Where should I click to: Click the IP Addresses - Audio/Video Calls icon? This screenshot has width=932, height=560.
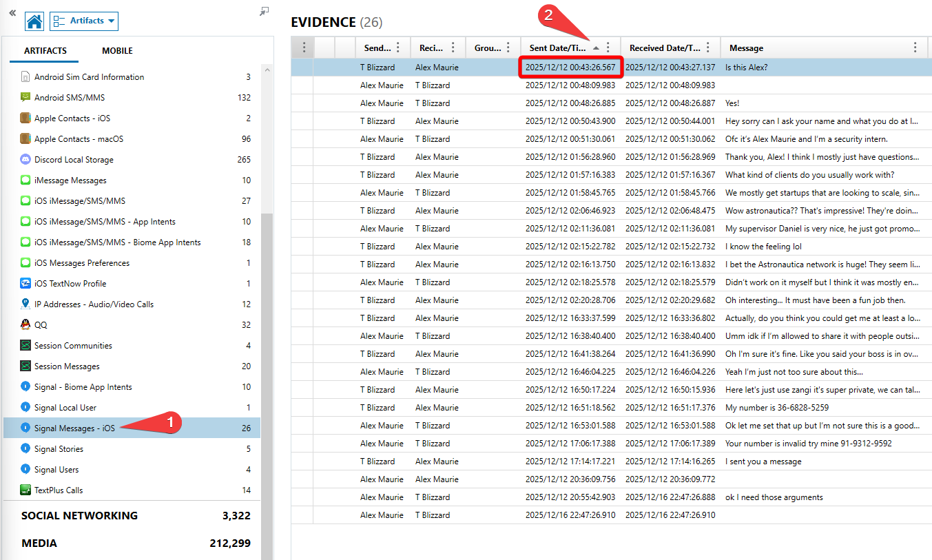pos(25,304)
